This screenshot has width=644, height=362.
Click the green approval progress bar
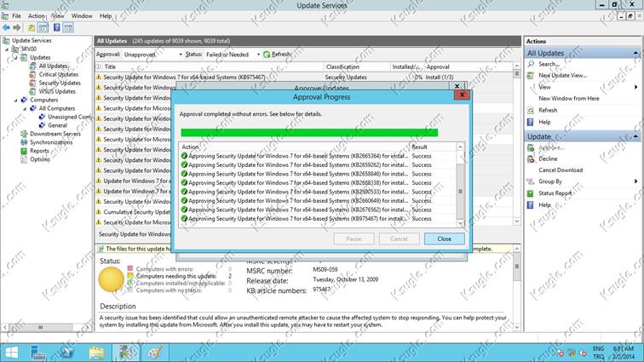click(309, 132)
